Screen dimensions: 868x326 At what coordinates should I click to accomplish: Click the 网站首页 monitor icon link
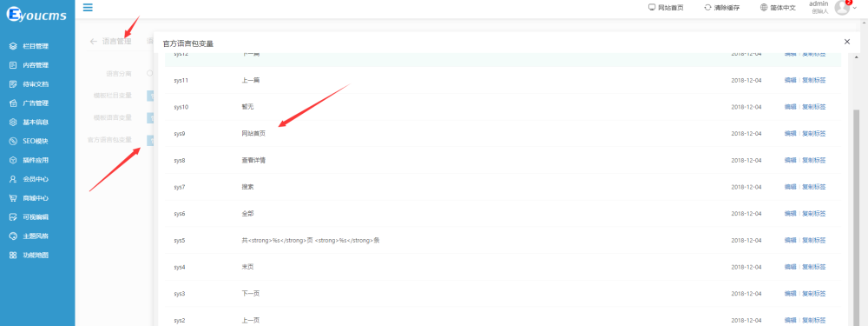pos(666,8)
